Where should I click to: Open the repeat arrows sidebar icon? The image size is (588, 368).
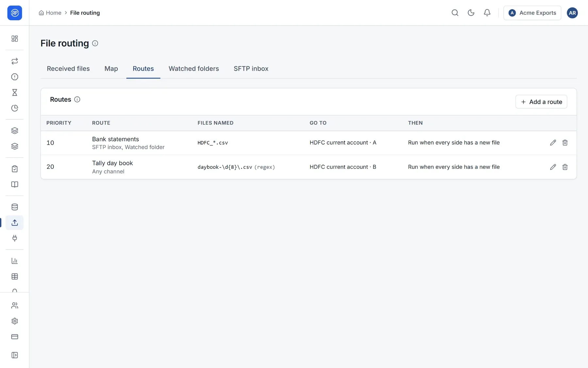(x=15, y=61)
